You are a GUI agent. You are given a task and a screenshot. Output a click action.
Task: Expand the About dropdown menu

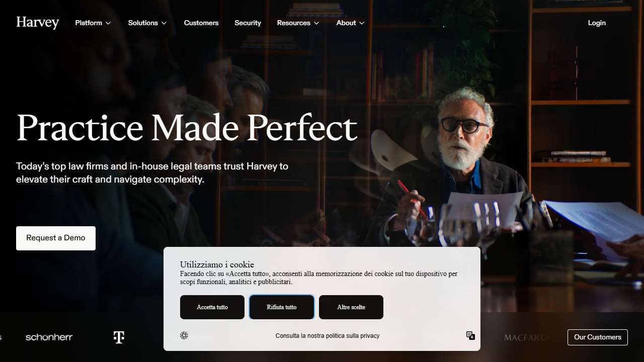[350, 23]
